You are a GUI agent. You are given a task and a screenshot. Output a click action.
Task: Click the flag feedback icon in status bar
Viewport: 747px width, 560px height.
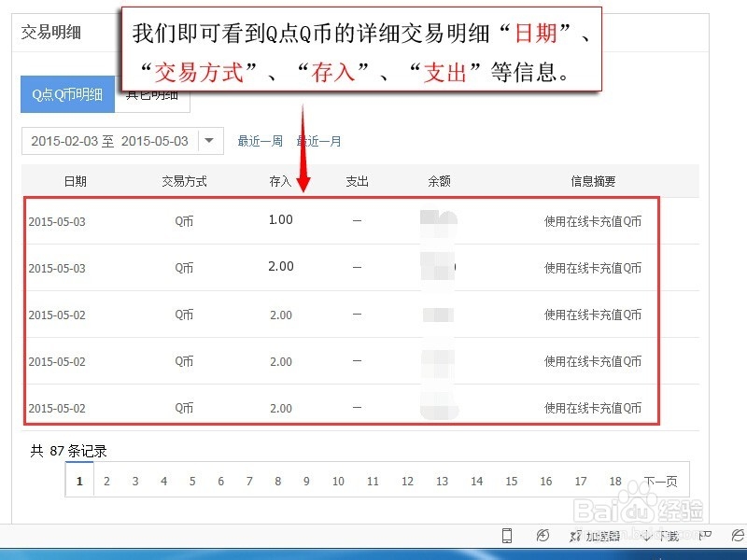(x=705, y=535)
